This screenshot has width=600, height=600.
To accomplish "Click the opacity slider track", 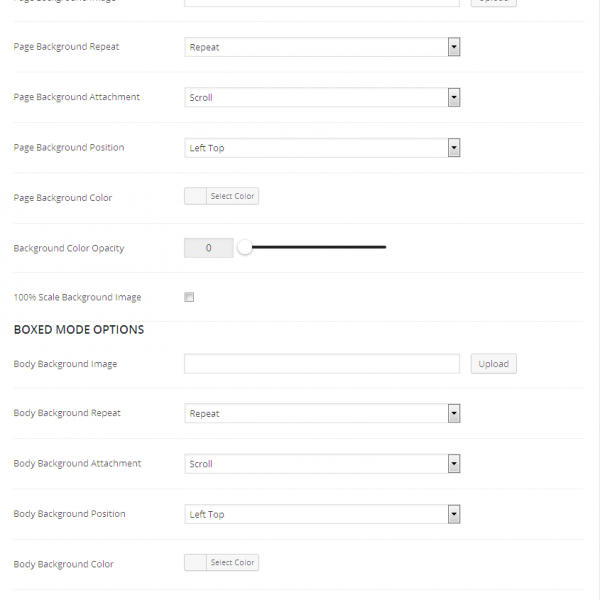I will 320,247.
